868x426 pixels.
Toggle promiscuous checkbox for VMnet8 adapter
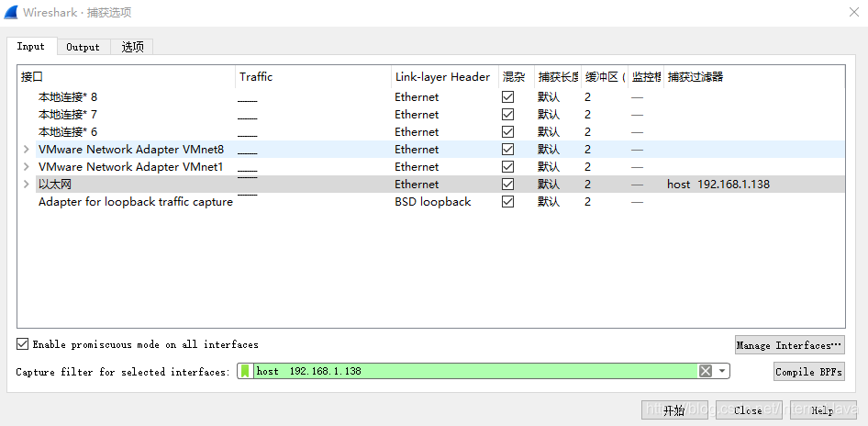click(507, 149)
